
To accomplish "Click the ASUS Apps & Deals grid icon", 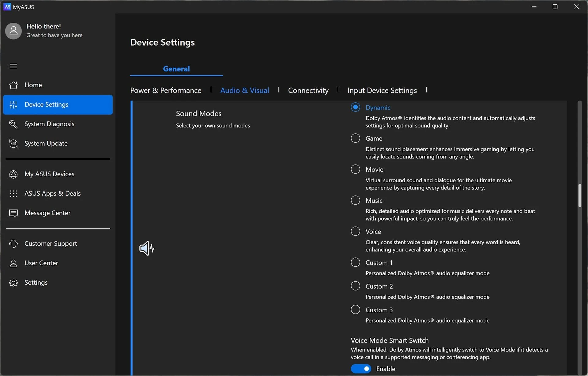I will point(13,193).
